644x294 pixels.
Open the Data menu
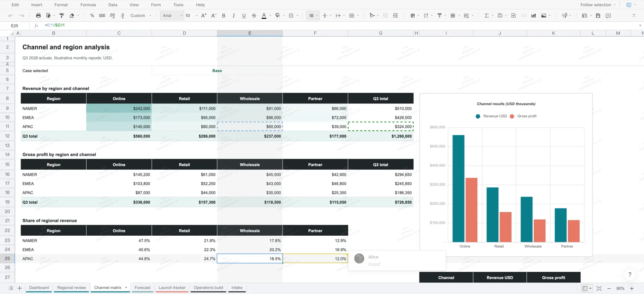(113, 5)
